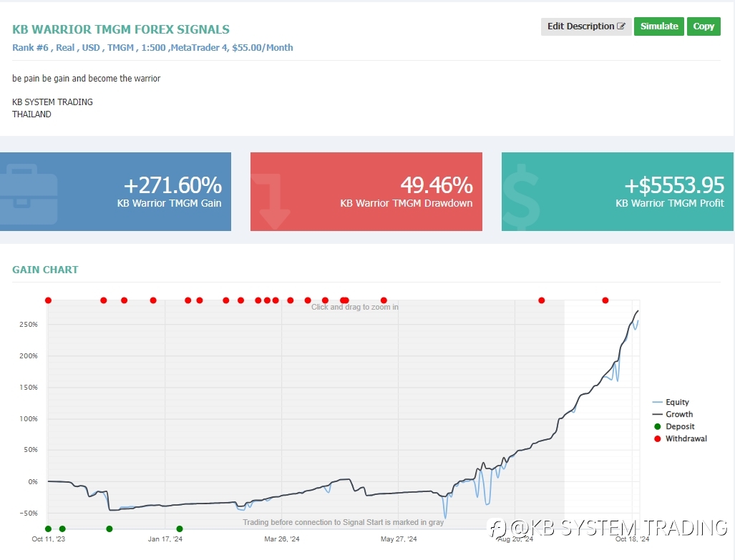Viewport: 735px width, 560px height.
Task: Click the KB Warrior TMGM Profit label
Action: coord(670,203)
